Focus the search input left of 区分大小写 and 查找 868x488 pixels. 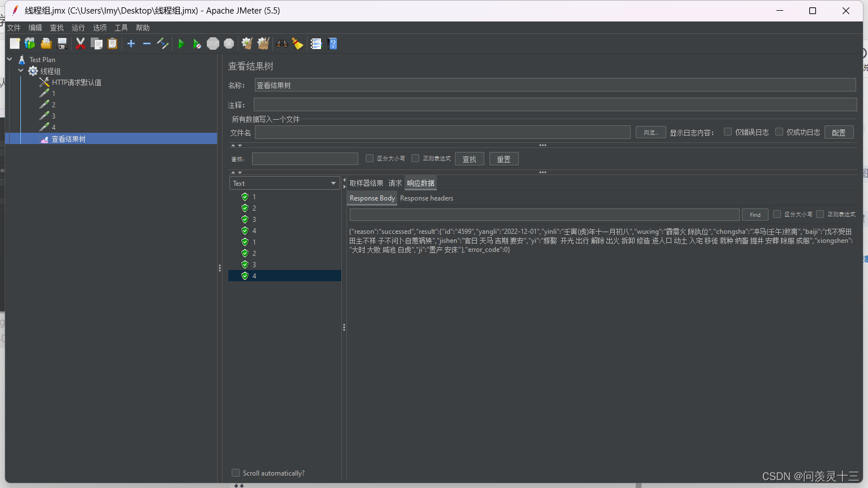(305, 159)
